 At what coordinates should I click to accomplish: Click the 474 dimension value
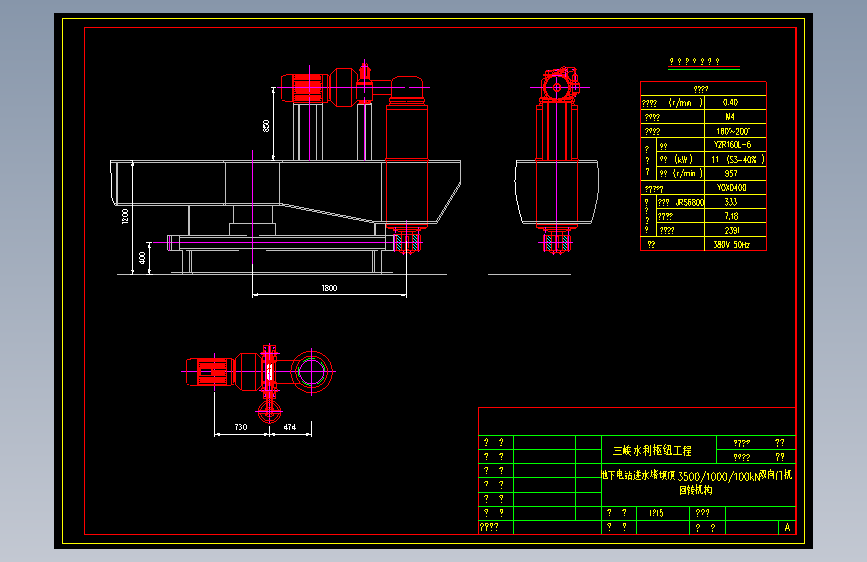tap(290, 427)
